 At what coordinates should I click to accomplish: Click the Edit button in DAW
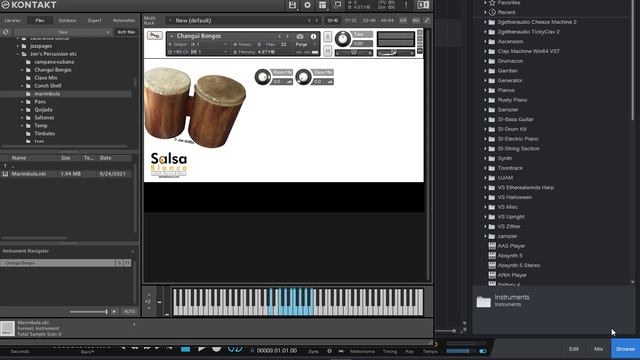(573, 349)
